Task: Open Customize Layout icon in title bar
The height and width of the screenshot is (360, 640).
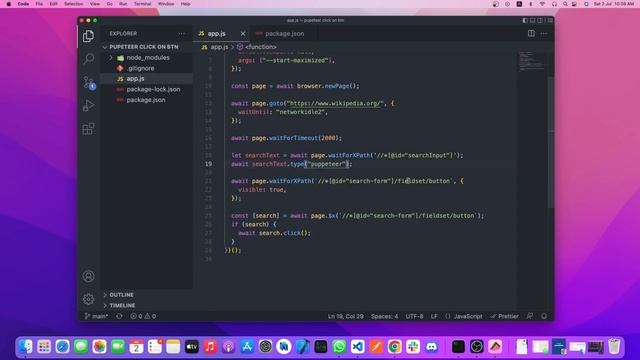Action: [x=550, y=20]
